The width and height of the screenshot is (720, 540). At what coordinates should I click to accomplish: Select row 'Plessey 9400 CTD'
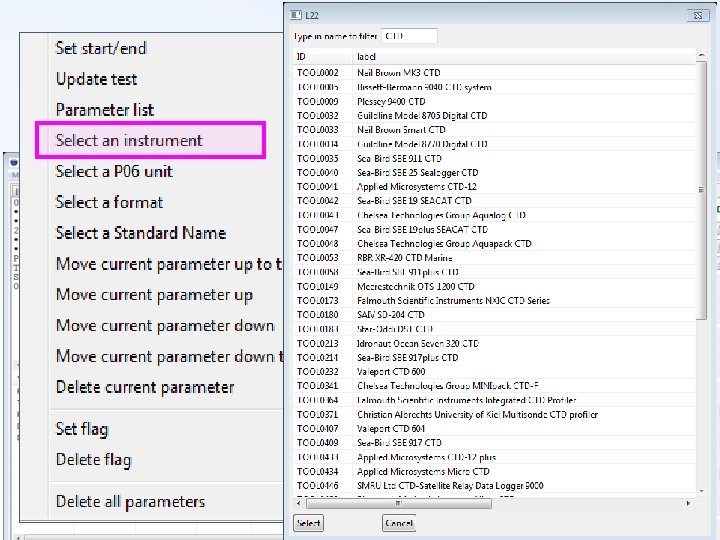pyautogui.click(x=494, y=101)
